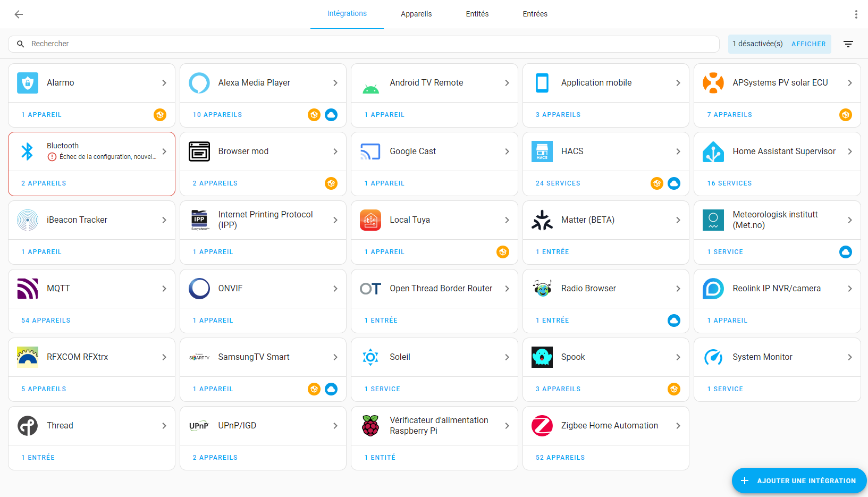Switch to the Entités tab
Screen dimensions: 868x497
pos(477,14)
